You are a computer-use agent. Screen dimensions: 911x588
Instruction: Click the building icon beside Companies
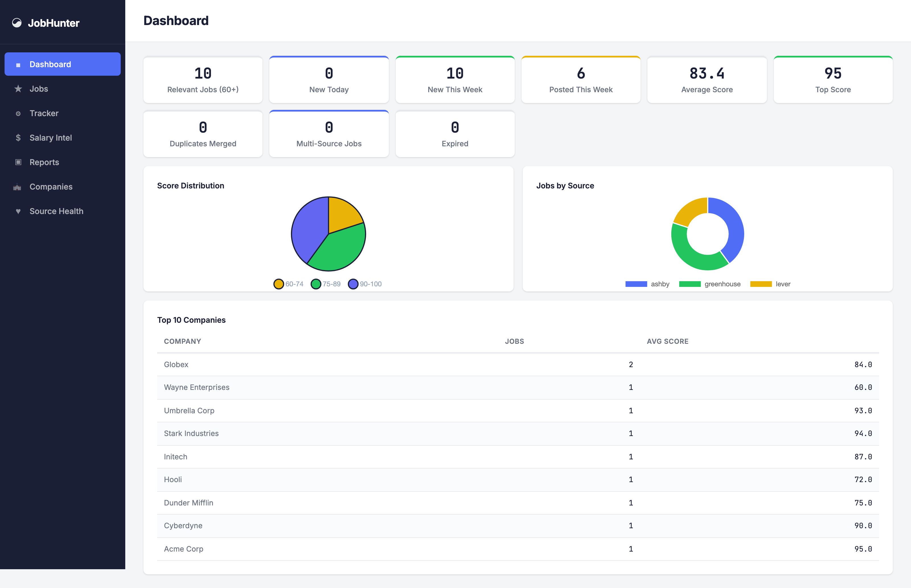(x=17, y=187)
